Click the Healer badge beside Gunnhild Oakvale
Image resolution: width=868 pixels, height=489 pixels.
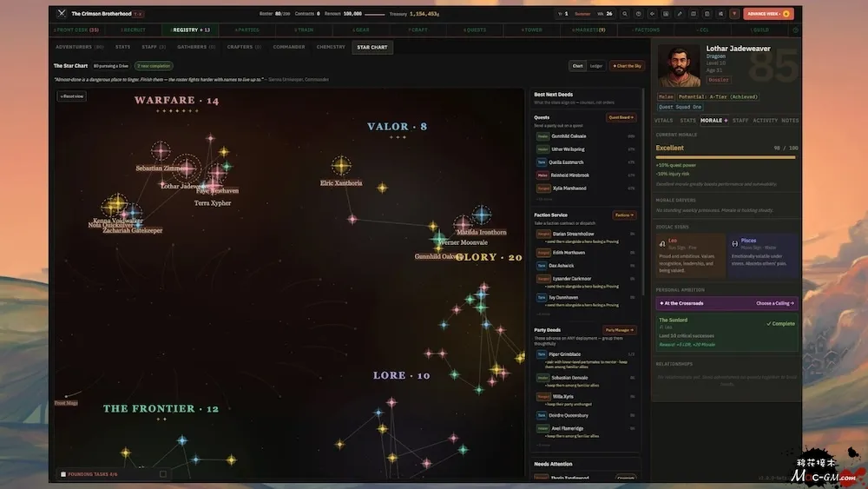click(x=542, y=136)
